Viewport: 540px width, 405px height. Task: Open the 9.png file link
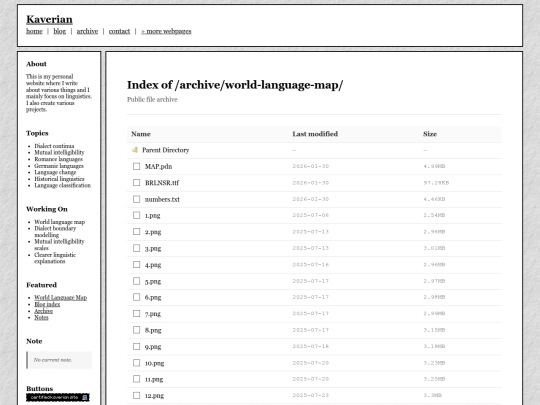click(153, 347)
